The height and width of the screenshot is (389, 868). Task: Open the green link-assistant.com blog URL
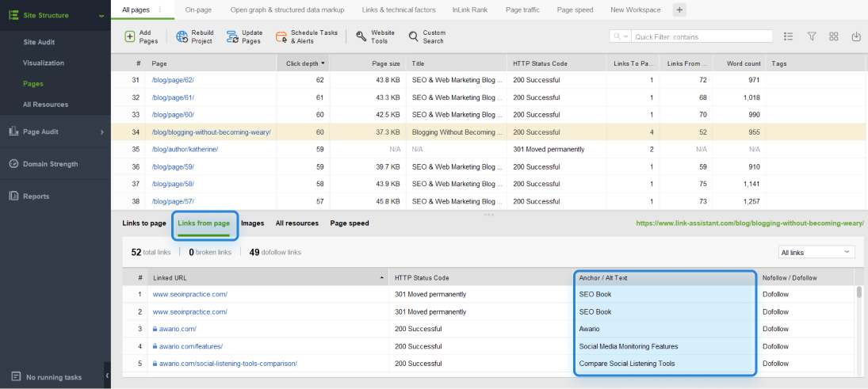[x=750, y=223]
